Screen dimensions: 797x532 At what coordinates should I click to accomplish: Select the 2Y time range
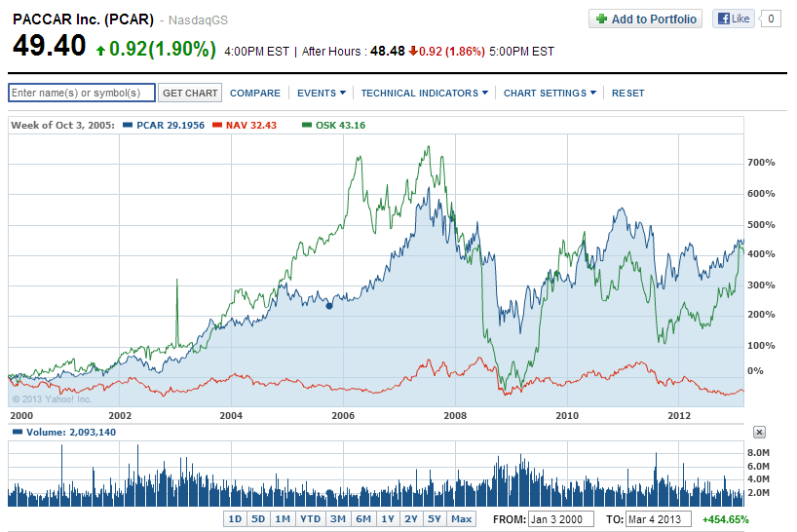pos(411,518)
